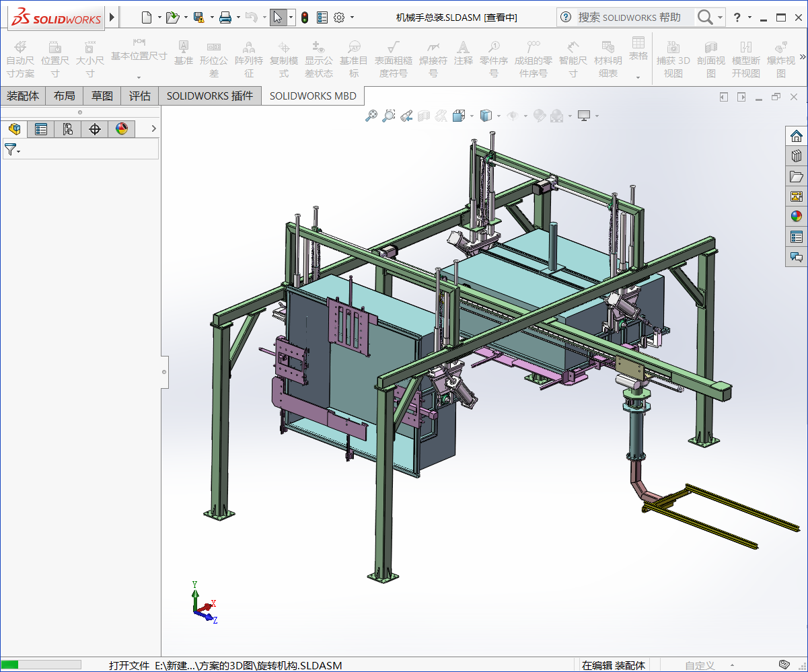Open the Design Library in task pane

click(797, 156)
